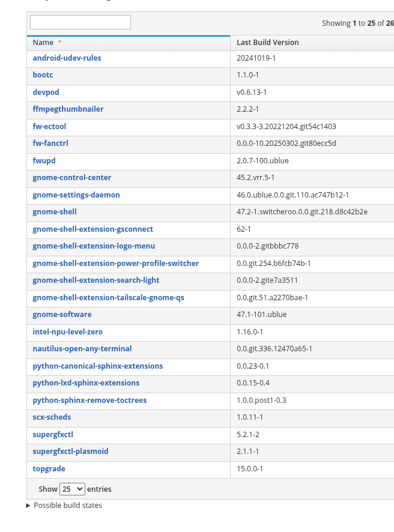This screenshot has height=532, width=394.
Task: Open the supergfxctl-plasmoid package link
Action: coord(70,452)
